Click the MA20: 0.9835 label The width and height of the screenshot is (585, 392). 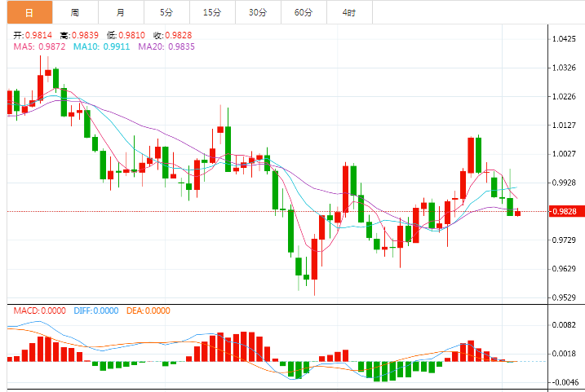[166, 46]
